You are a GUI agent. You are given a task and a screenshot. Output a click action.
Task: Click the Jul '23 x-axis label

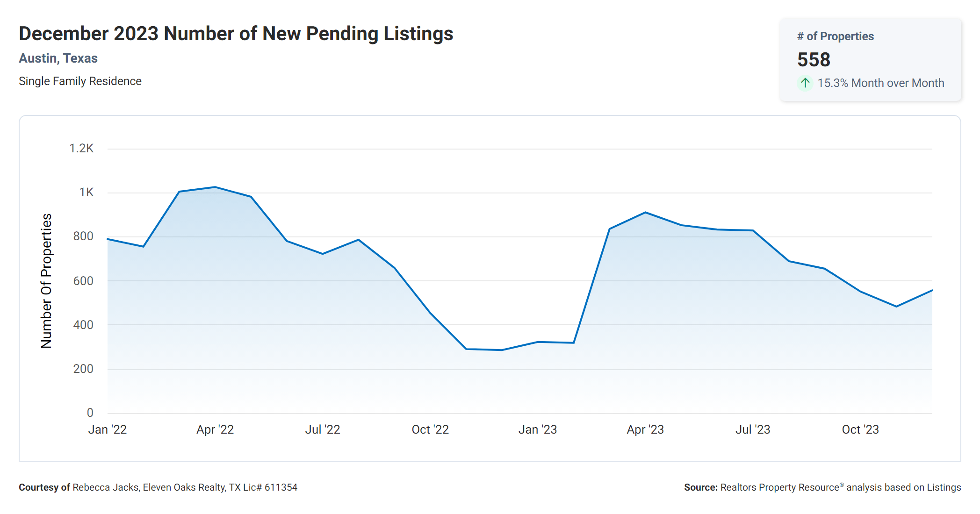753,429
